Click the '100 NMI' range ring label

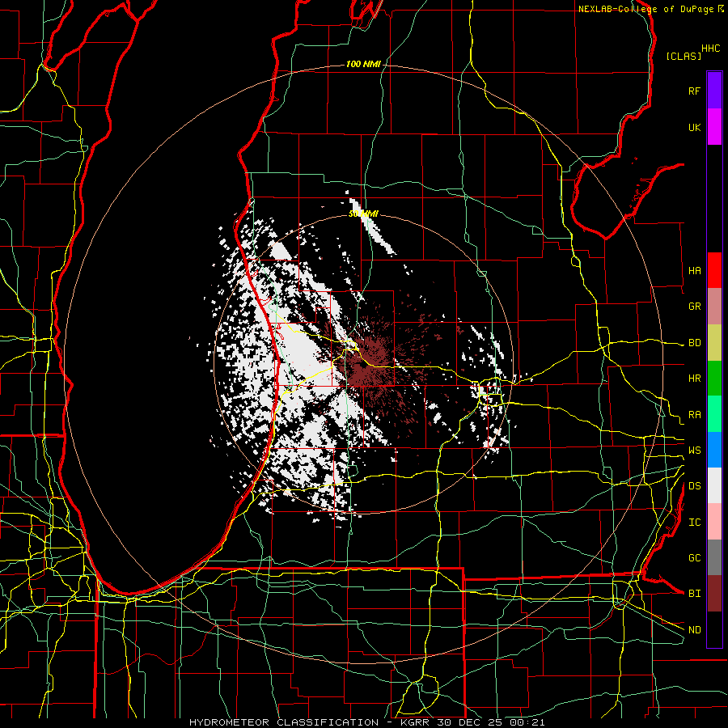pyautogui.click(x=363, y=64)
